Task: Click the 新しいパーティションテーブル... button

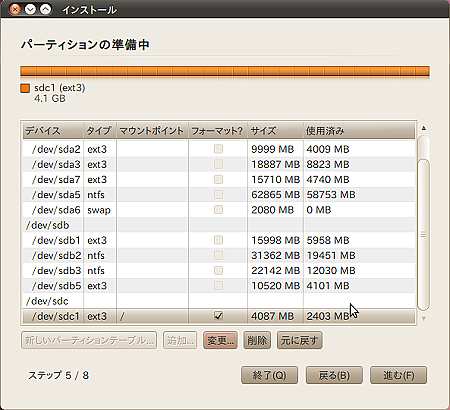Action: [89, 340]
